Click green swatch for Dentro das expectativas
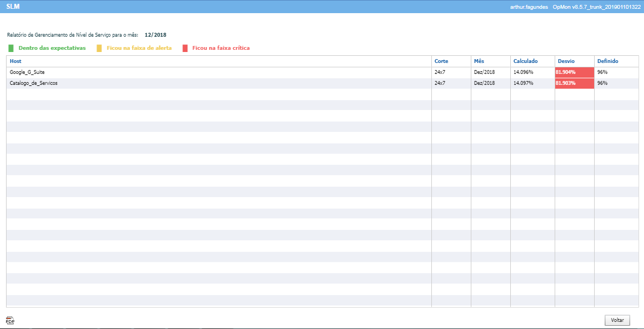The image size is (644, 329). tap(11, 48)
